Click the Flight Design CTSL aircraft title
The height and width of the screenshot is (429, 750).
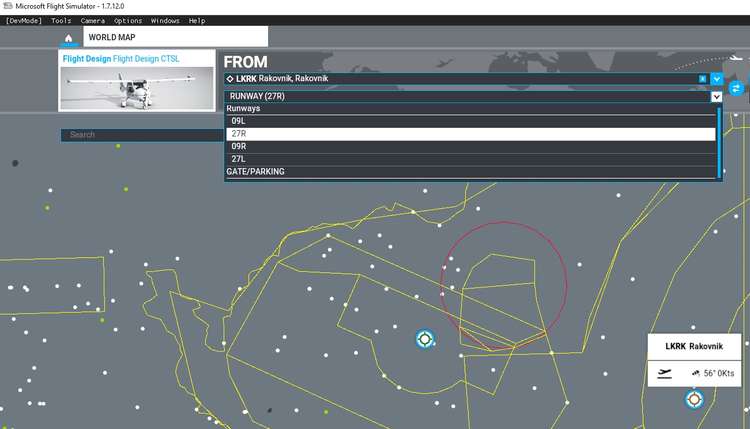tap(121, 59)
